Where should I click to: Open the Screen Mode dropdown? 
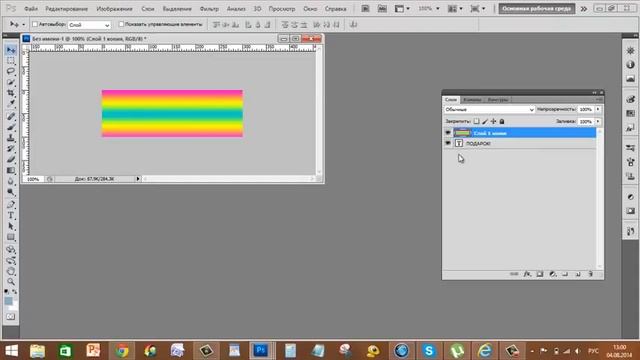tap(478, 9)
